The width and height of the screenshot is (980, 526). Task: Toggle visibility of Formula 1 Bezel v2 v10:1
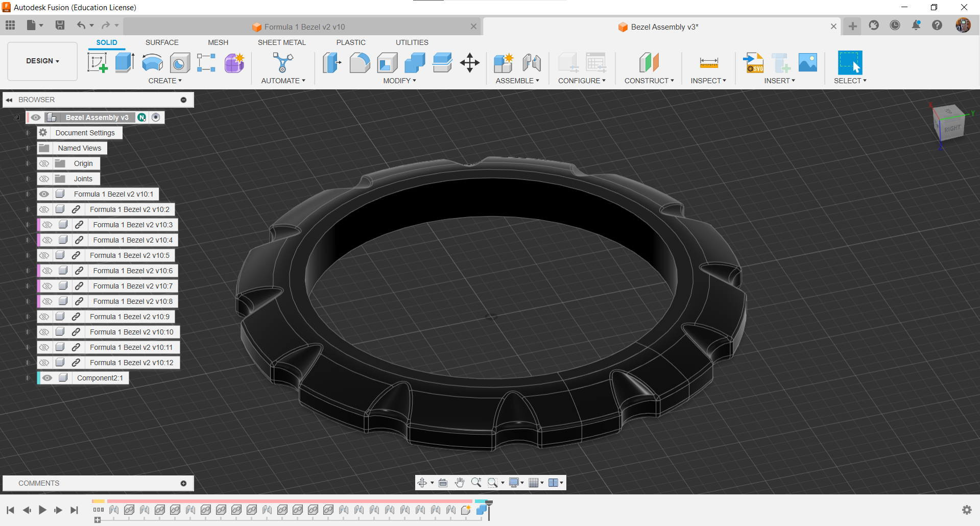coord(44,194)
